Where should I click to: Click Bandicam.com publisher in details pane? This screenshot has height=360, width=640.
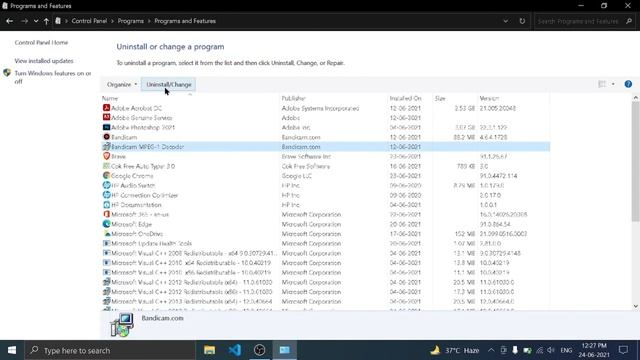[162, 318]
